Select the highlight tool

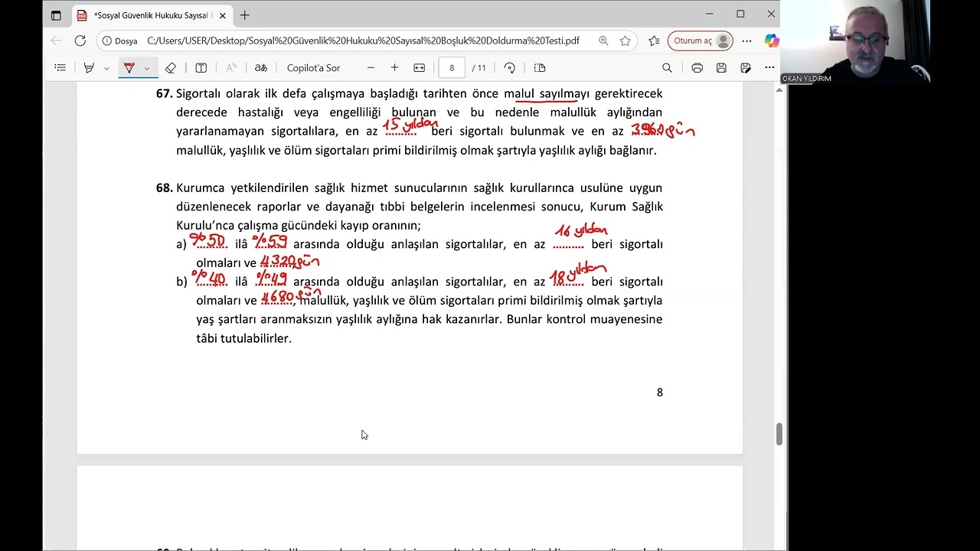(89, 68)
